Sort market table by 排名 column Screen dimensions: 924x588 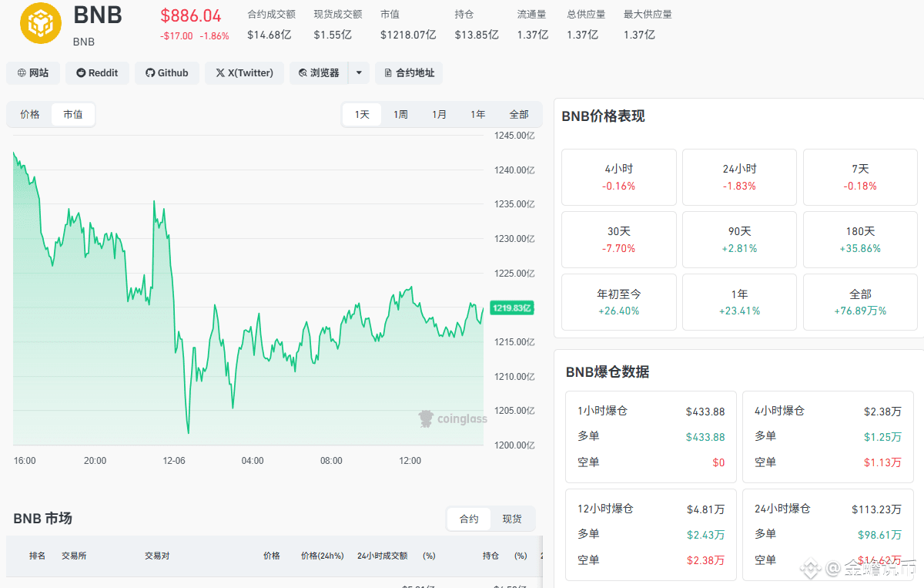[38, 556]
